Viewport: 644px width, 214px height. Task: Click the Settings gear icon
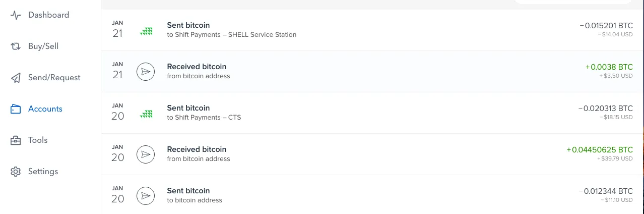click(x=16, y=172)
